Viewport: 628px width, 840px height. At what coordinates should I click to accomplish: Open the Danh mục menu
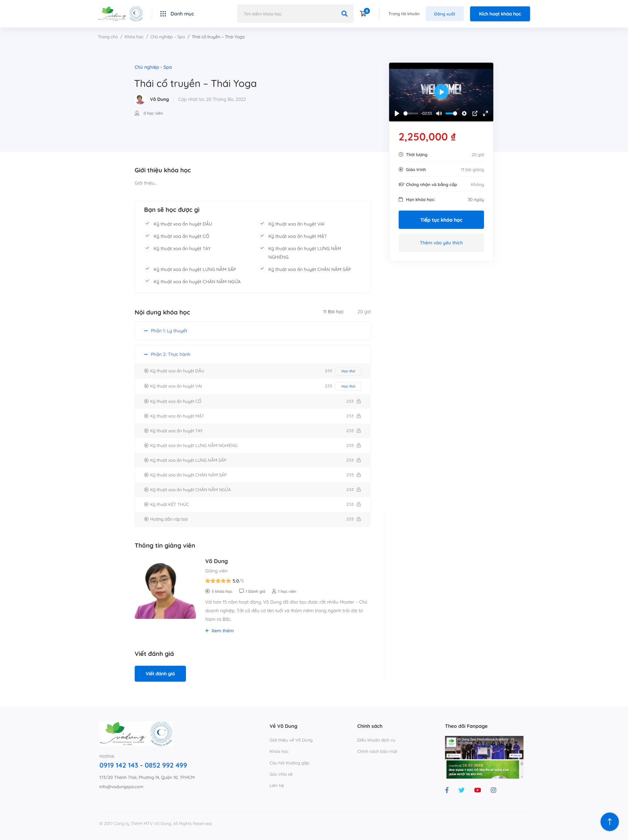click(x=177, y=14)
